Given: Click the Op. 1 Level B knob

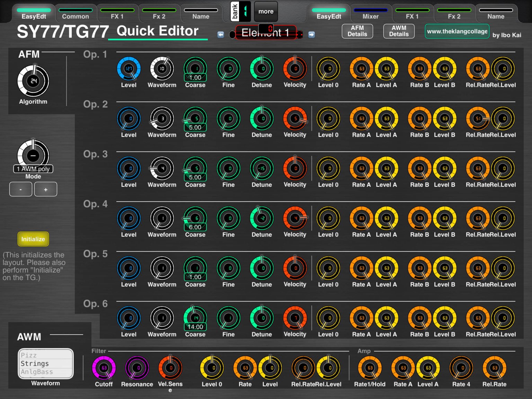Looking at the screenshot, I should [445, 69].
